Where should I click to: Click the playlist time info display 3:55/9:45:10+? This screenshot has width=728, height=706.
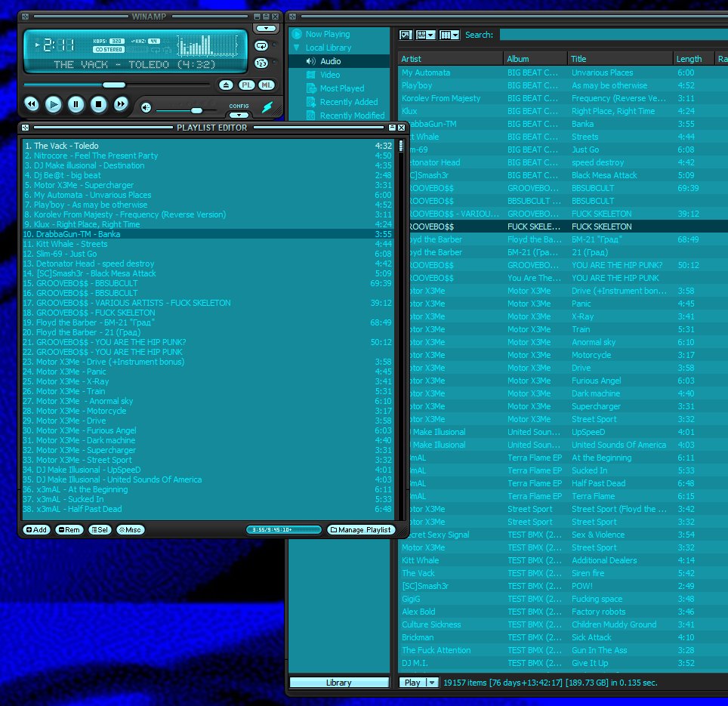(284, 529)
